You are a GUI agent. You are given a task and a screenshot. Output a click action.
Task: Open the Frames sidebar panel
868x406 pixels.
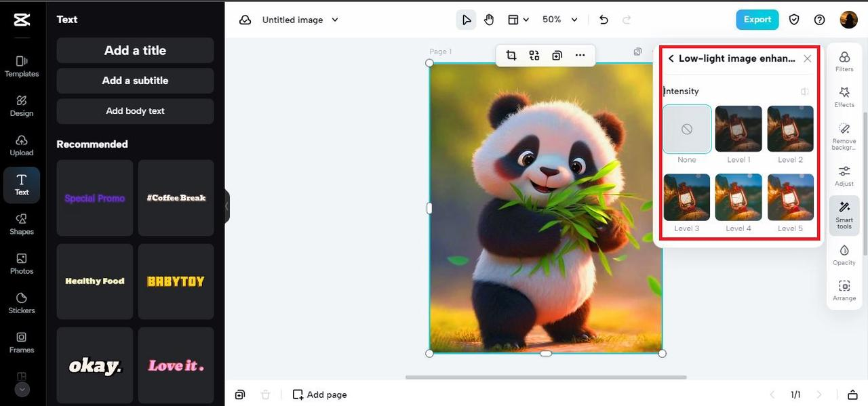point(22,342)
